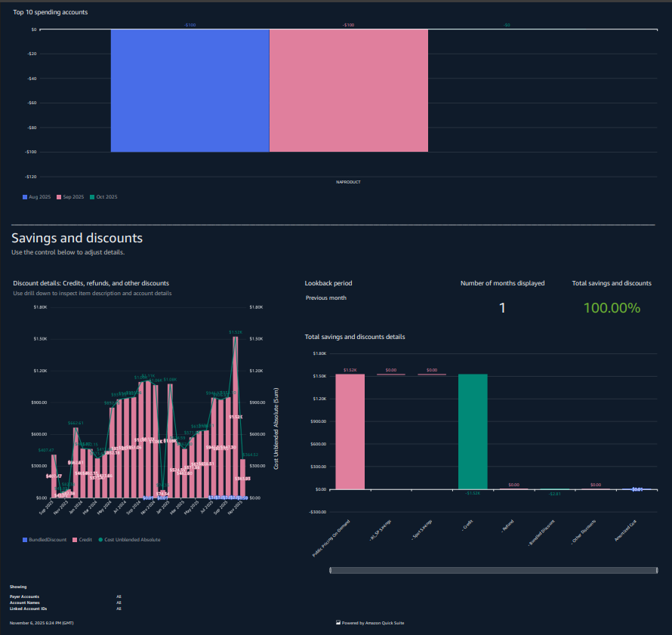Screen dimensions: 672x635
Task: Click the teal Credit bar in savings details chart
Action: (474, 430)
